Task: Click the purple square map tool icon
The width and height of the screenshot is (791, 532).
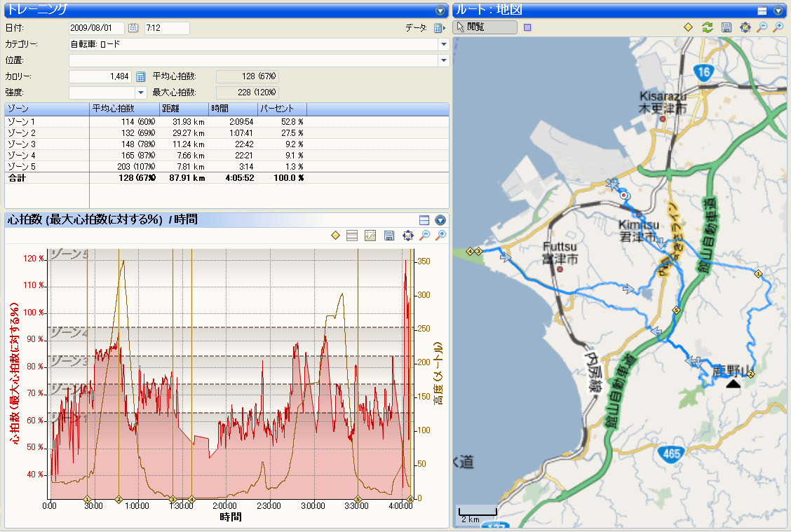Action: (527, 27)
